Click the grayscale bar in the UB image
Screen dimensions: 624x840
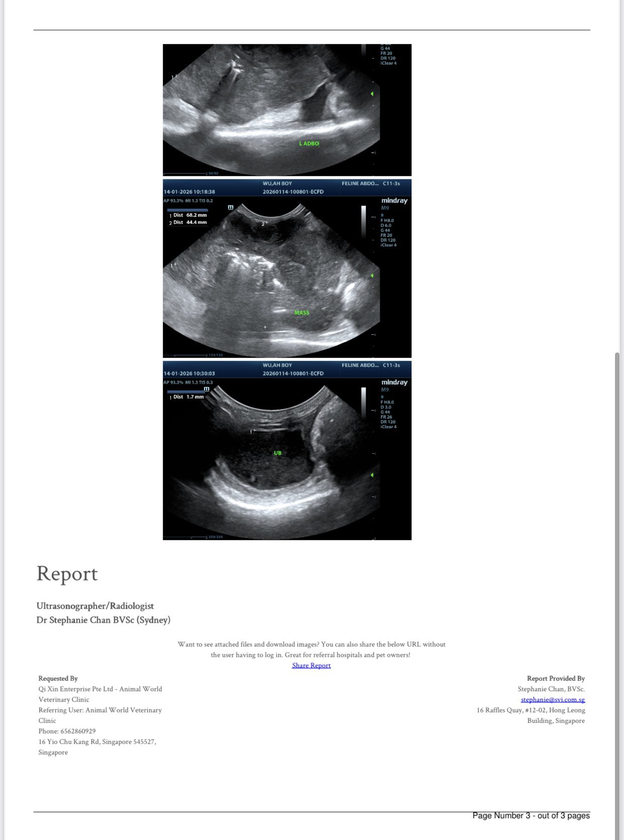pos(364,403)
